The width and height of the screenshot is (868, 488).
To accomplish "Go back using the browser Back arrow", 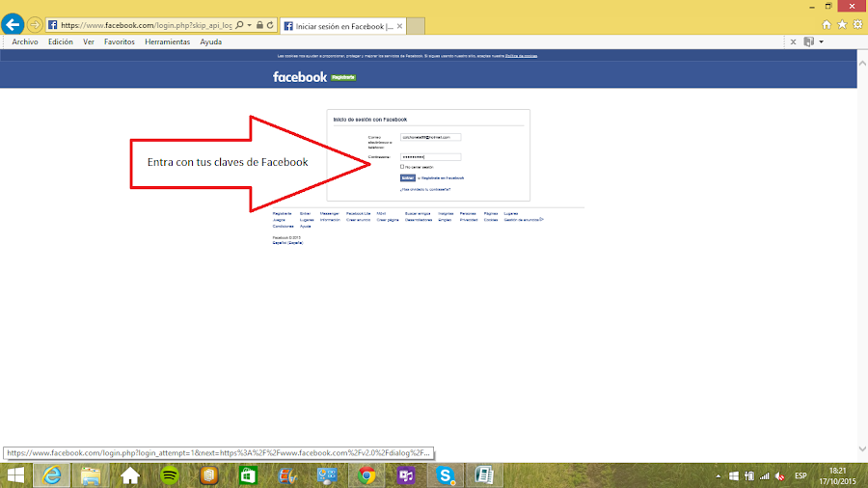I will point(13,24).
